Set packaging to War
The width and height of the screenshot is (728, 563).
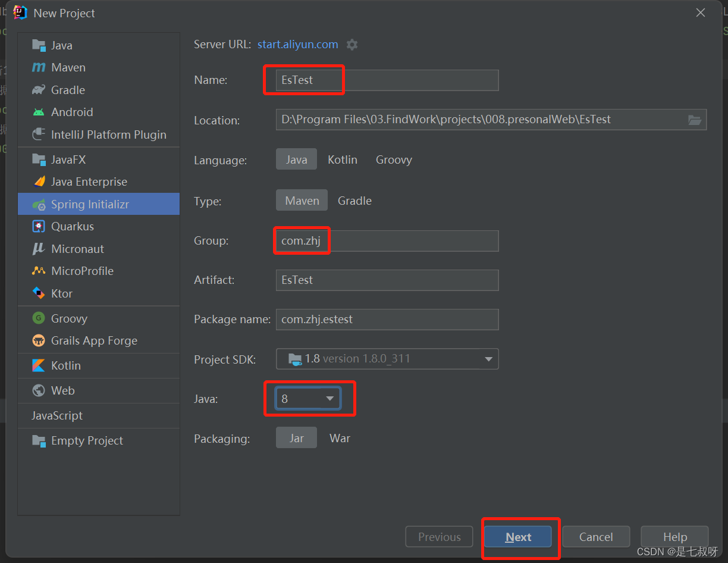[x=340, y=438]
